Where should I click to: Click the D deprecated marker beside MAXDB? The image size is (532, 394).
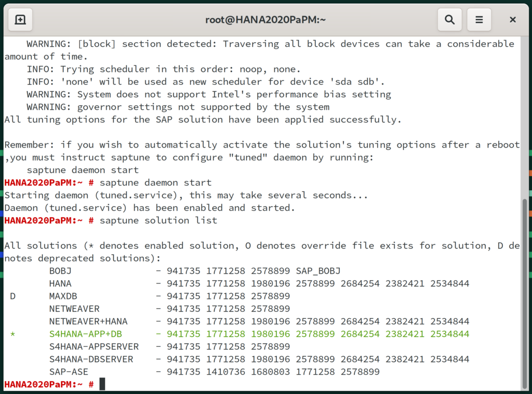pyautogui.click(x=12, y=296)
